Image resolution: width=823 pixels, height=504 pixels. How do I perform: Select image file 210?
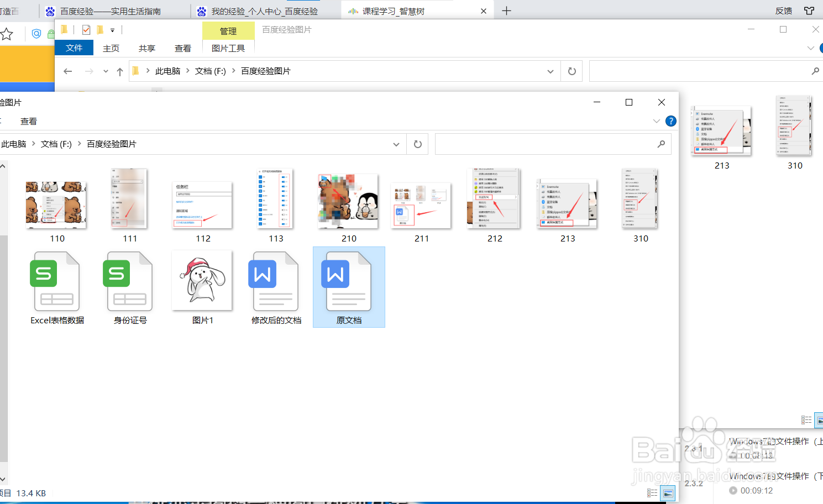[348, 201]
